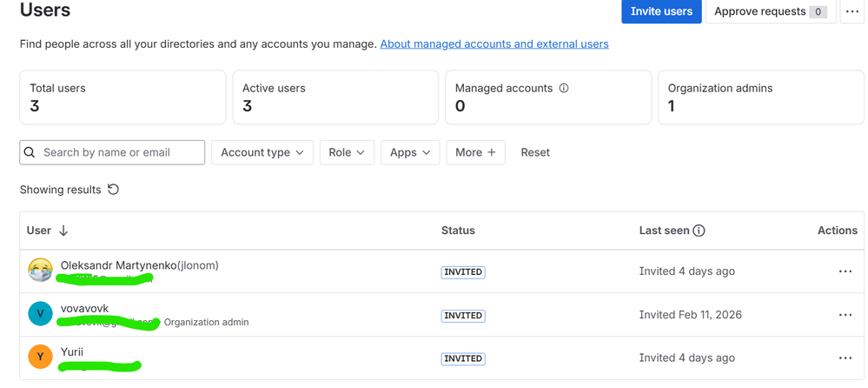Click the search magnifier icon
868x388 pixels.
30,152
